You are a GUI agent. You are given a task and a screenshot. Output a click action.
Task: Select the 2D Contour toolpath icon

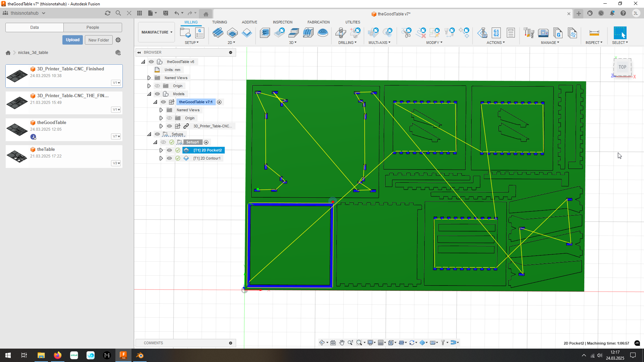247,33
